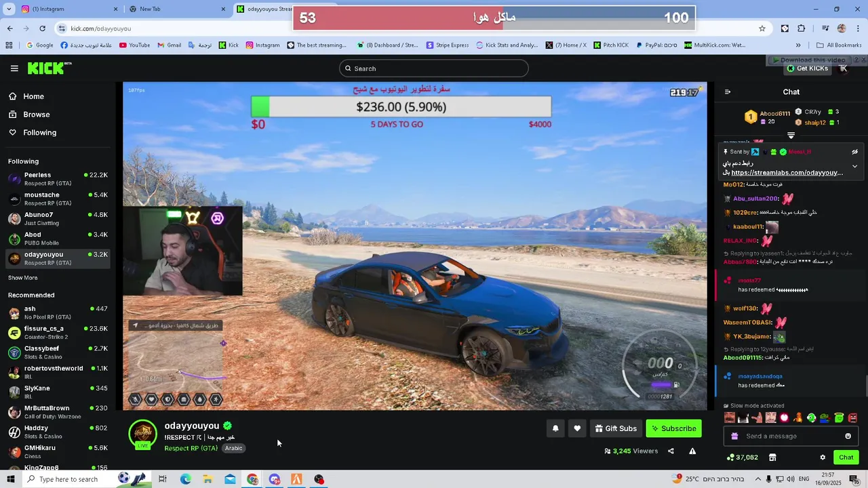868x488 pixels.
Task: Go back in browser history
Action: (x=9, y=28)
